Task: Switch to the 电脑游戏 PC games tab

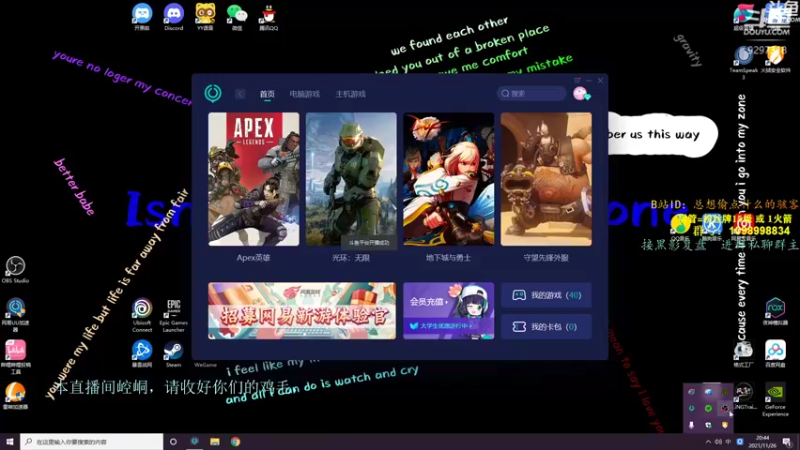Action: 305,94
